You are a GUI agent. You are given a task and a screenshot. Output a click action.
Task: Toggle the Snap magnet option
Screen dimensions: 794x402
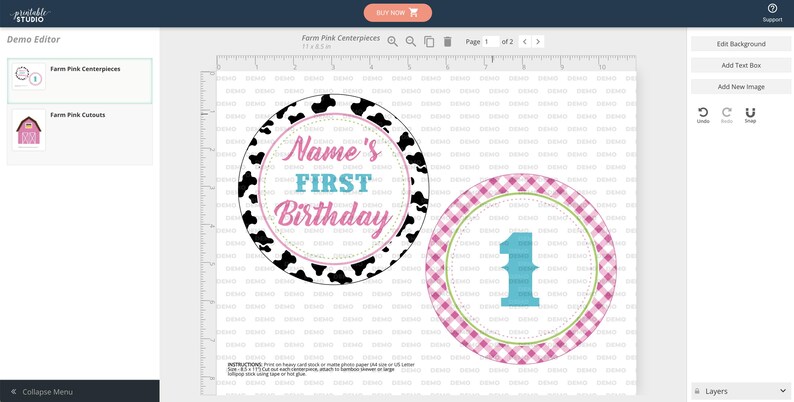[x=750, y=115]
